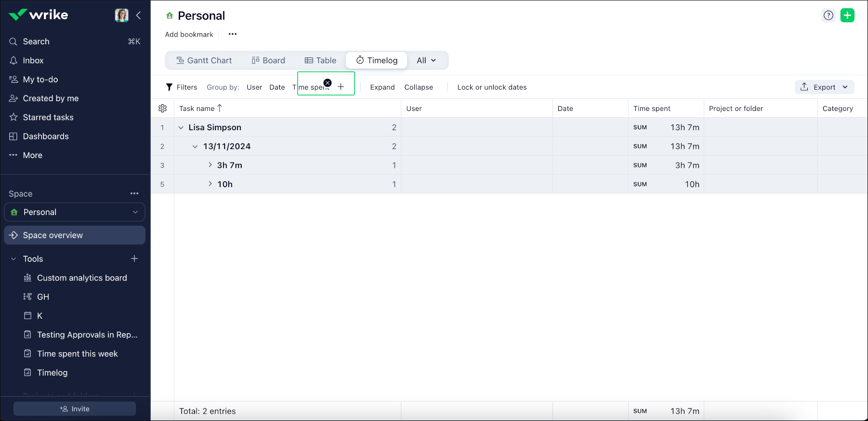Image resolution: width=868 pixels, height=421 pixels.
Task: Remove the Time spent grouping
Action: (328, 83)
